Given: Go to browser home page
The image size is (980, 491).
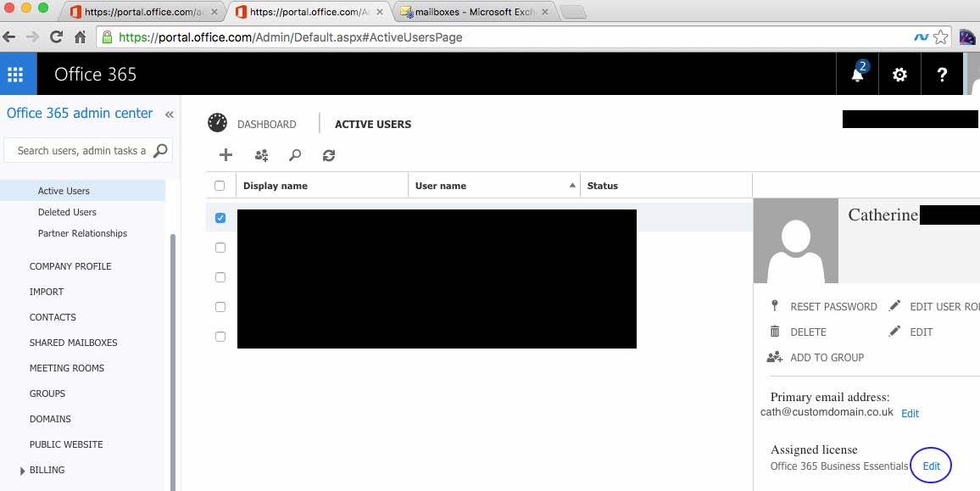Looking at the screenshot, I should 80,37.
